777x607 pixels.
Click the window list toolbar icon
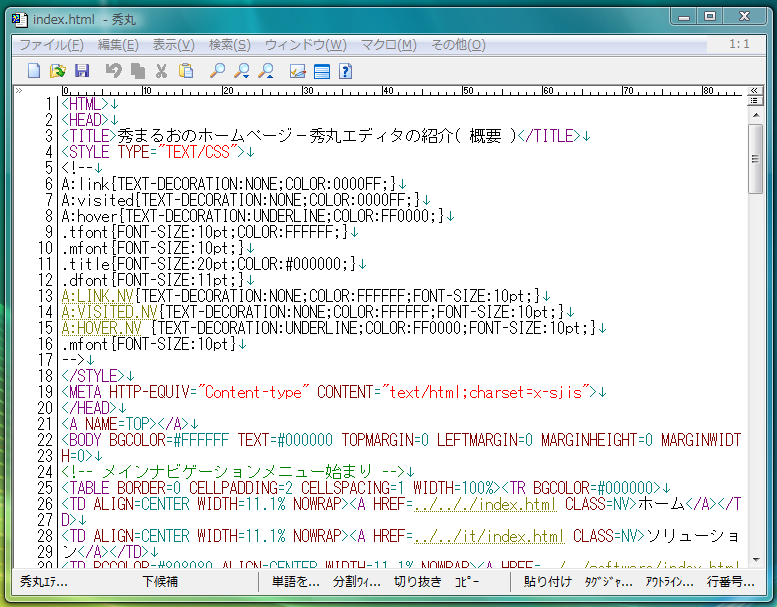(x=322, y=71)
